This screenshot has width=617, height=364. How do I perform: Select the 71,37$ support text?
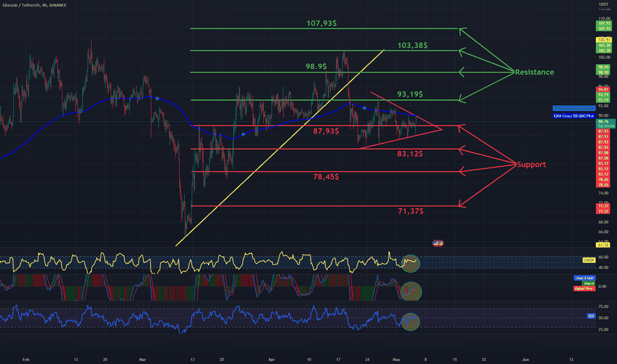tap(410, 211)
